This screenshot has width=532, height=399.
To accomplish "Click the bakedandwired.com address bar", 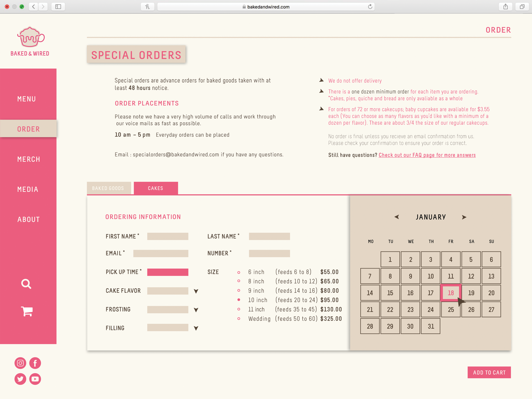I will pos(266,7).
